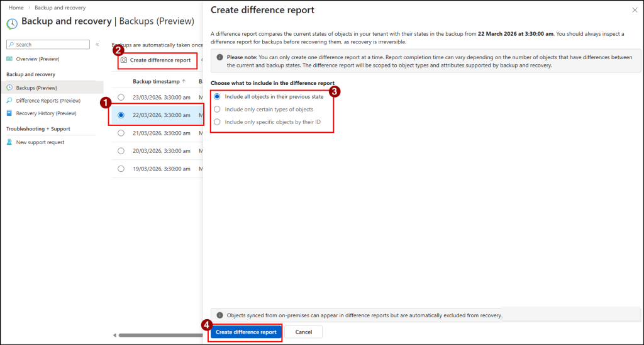Image resolution: width=644 pixels, height=345 pixels.
Task: Click the Backup and recovery clock icon
Action: coord(12,23)
